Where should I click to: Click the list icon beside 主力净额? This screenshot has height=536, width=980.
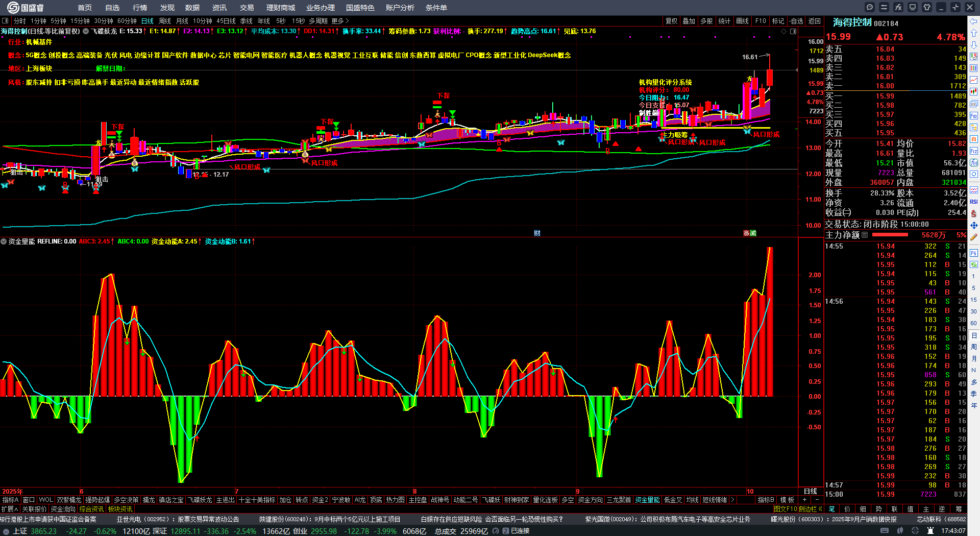pyautogui.click(x=865, y=235)
